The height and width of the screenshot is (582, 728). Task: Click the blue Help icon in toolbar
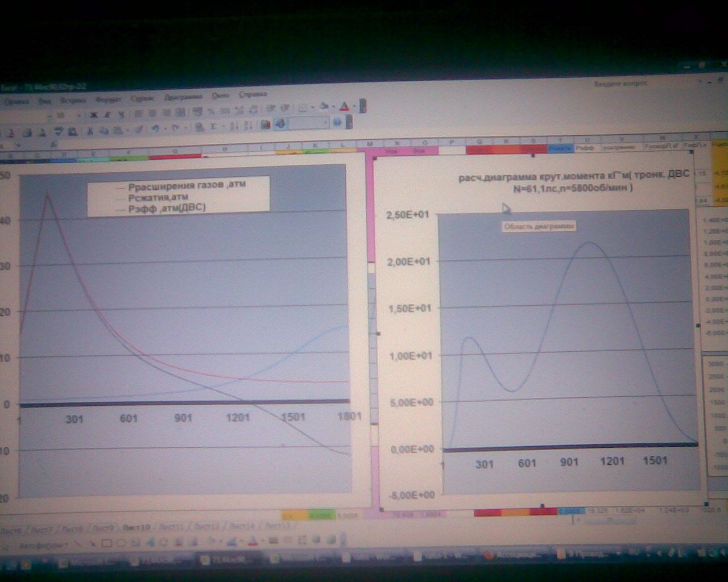(x=337, y=122)
